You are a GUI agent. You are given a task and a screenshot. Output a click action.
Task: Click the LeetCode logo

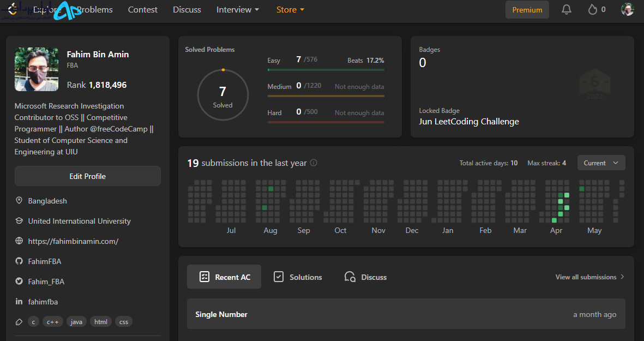13,9
